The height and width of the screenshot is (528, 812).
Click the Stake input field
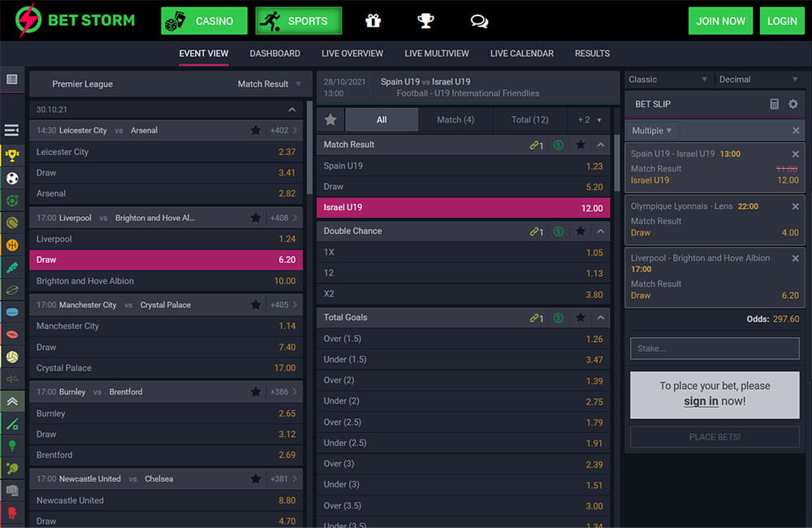click(715, 348)
